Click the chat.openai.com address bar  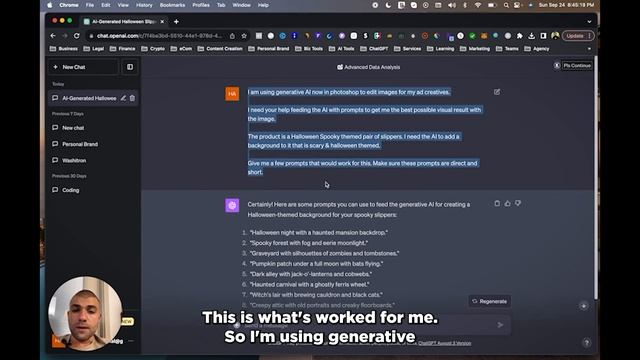tap(159, 36)
